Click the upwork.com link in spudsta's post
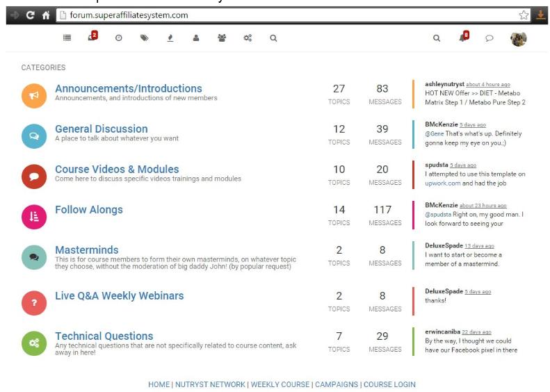This screenshot has height=392, width=550. pos(443,183)
